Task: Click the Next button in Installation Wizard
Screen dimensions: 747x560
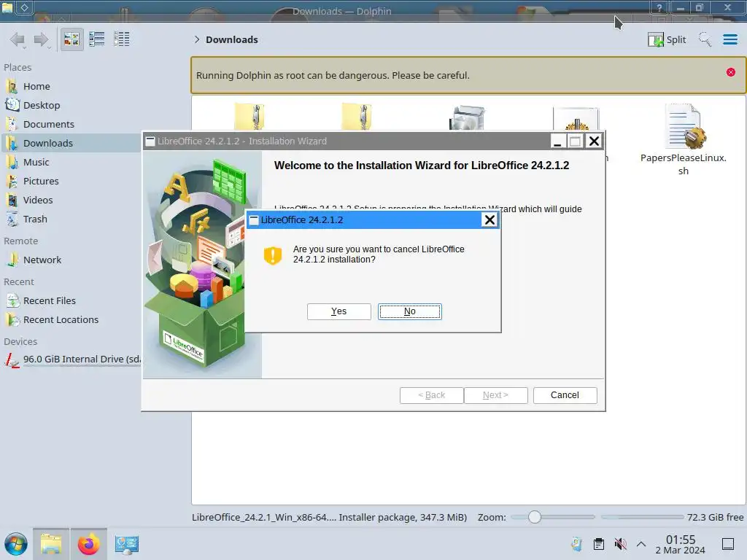Action: pos(495,395)
